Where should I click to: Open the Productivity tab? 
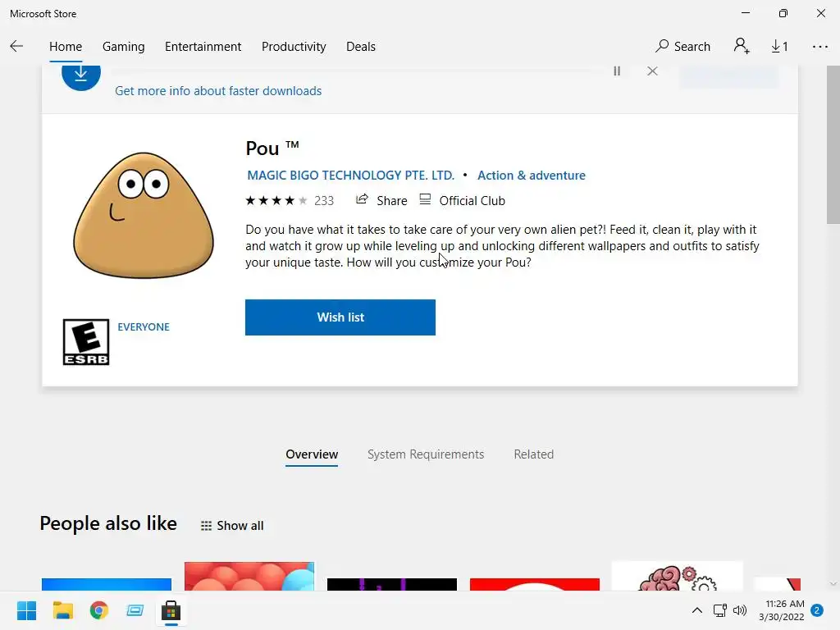[294, 47]
